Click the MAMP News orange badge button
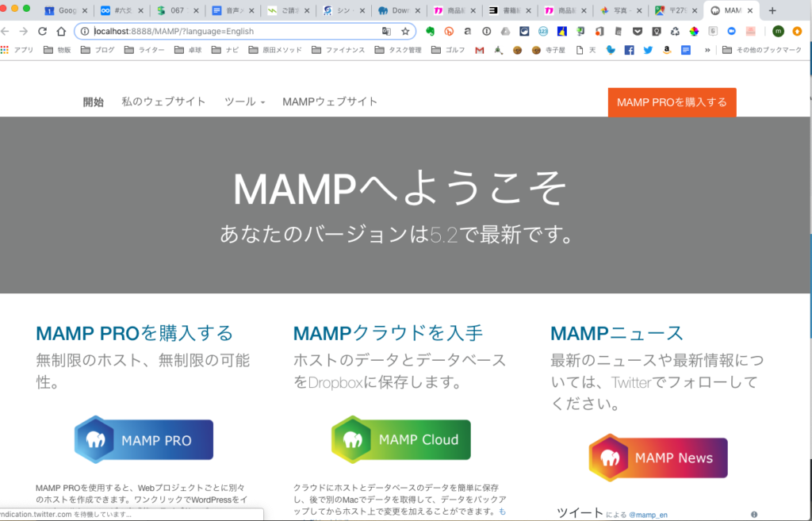Image resolution: width=812 pixels, height=521 pixels. 658,458
